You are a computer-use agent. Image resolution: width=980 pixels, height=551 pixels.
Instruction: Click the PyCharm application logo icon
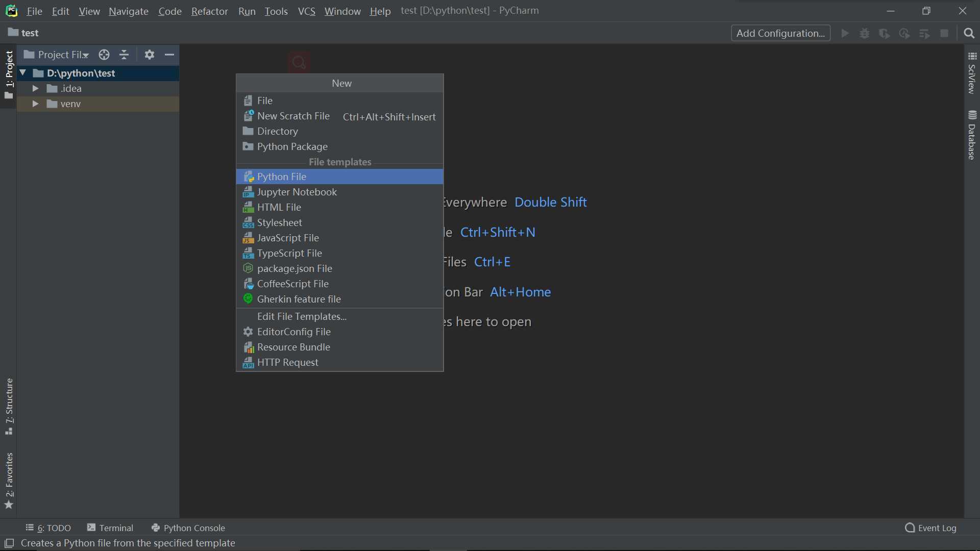pos(11,11)
